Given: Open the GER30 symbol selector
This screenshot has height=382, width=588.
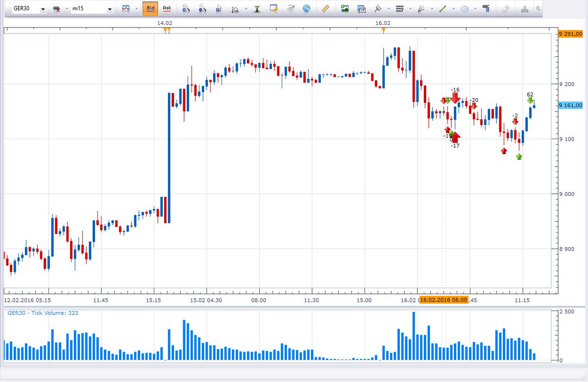Looking at the screenshot, I should coord(27,8).
